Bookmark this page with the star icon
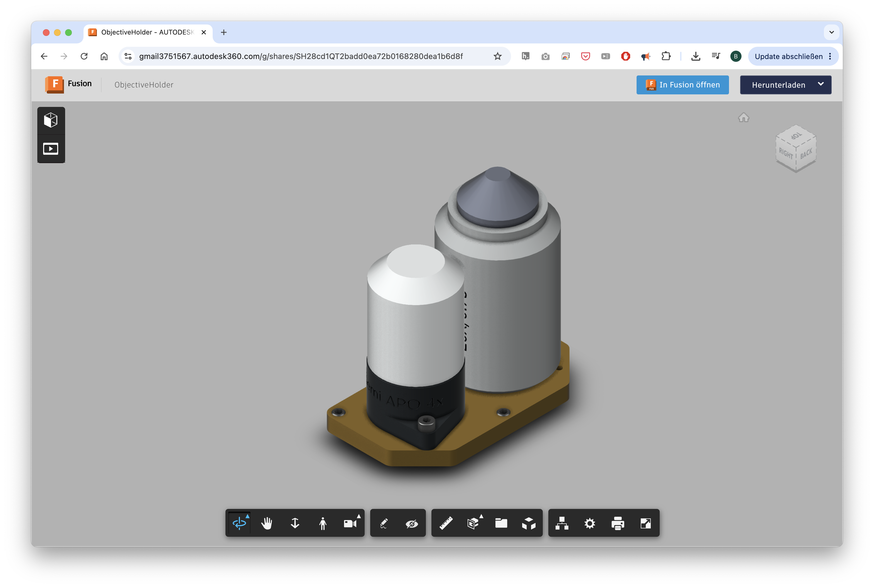Viewport: 874px width, 588px height. tap(497, 56)
